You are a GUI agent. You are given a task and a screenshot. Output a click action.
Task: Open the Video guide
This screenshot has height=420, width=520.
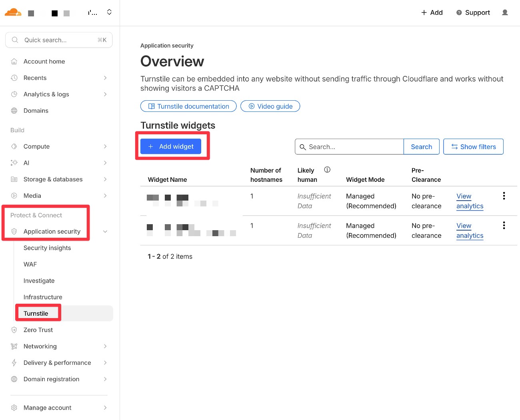point(270,106)
